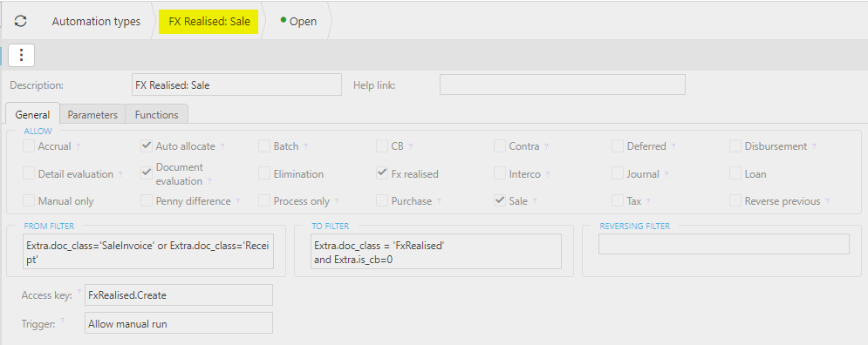The image size is (868, 345).
Task: Edit the Access key field
Action: (x=179, y=295)
